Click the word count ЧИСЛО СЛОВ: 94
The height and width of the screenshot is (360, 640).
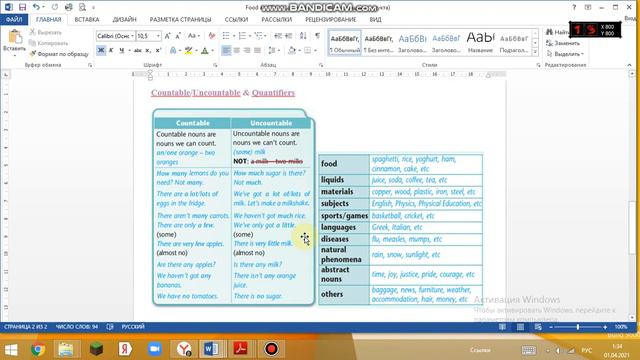pyautogui.click(x=77, y=327)
